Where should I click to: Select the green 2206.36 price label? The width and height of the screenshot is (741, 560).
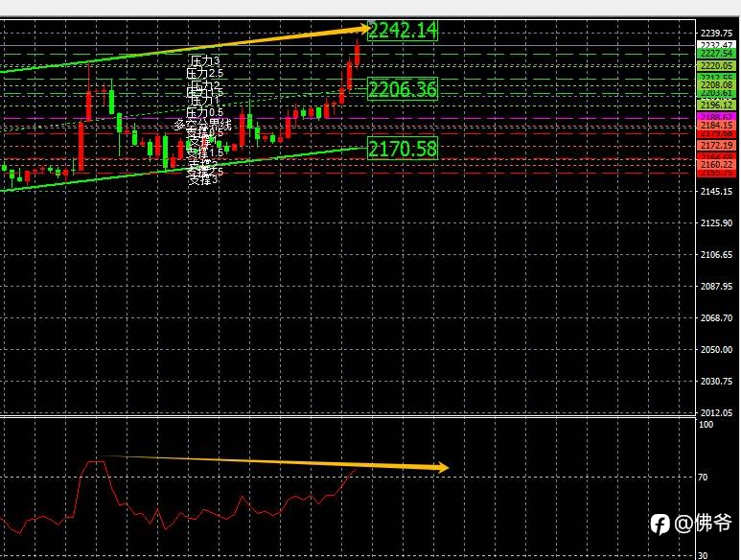[403, 89]
